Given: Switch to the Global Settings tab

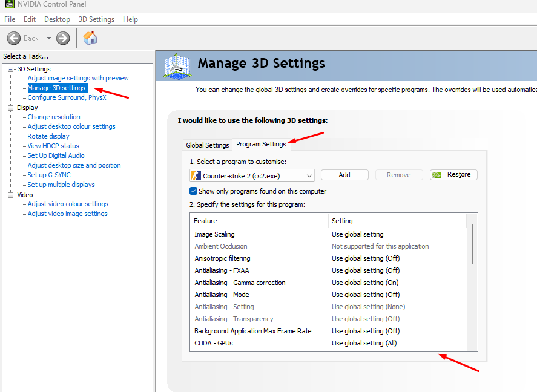Looking at the screenshot, I should tap(207, 145).
